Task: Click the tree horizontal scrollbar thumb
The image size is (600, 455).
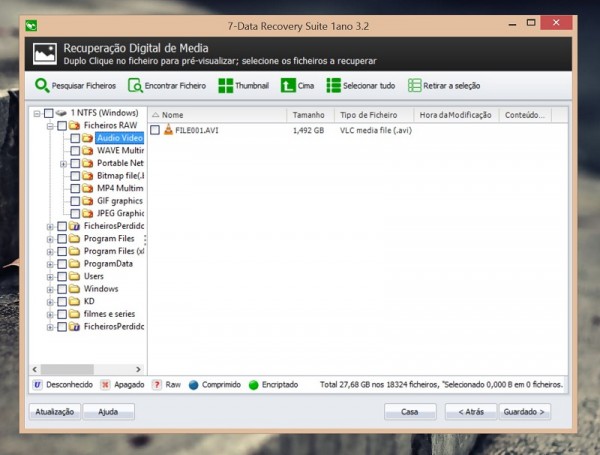Action: click(x=67, y=369)
